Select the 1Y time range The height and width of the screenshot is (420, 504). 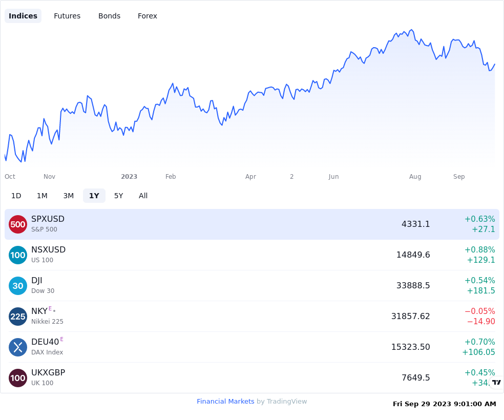94,196
